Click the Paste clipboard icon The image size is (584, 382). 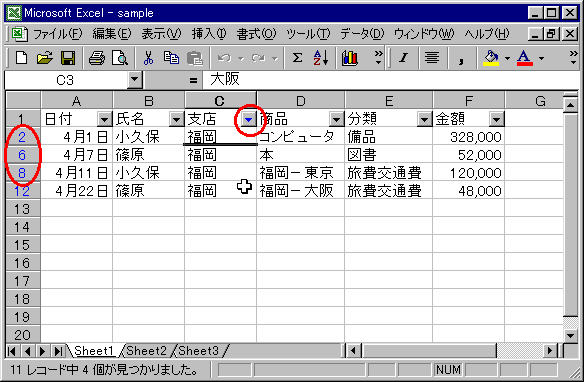(194, 58)
